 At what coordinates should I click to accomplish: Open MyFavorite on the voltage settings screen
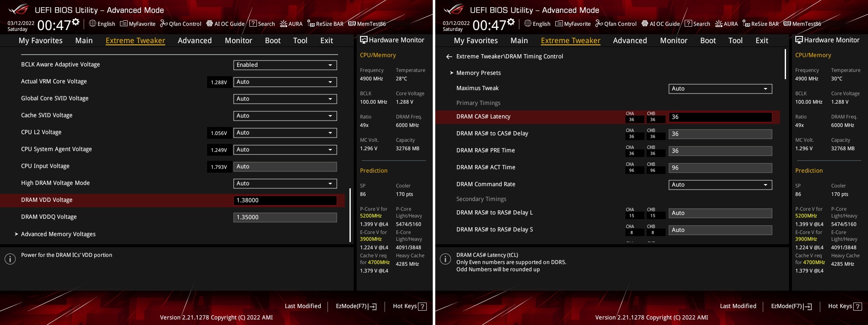pyautogui.click(x=138, y=24)
